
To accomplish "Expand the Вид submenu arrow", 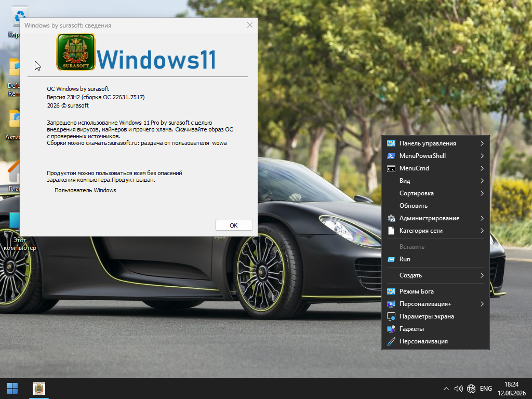I will tap(482, 181).
